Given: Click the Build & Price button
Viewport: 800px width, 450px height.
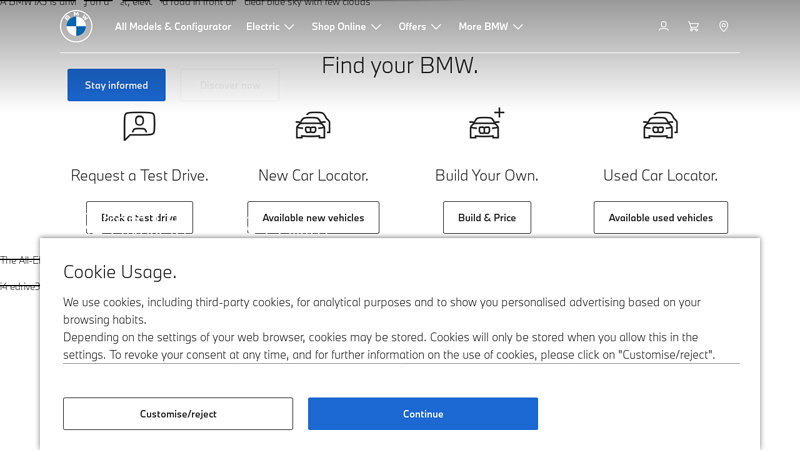Looking at the screenshot, I should pos(487,218).
